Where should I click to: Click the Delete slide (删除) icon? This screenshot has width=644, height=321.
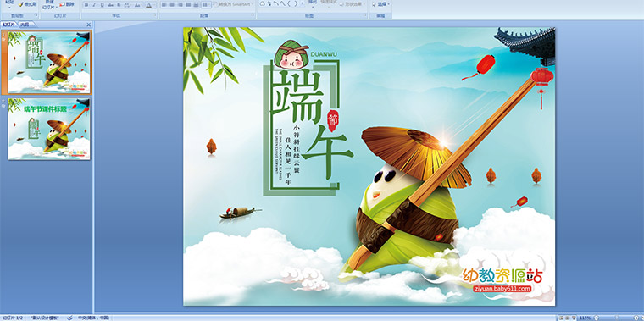point(67,4)
